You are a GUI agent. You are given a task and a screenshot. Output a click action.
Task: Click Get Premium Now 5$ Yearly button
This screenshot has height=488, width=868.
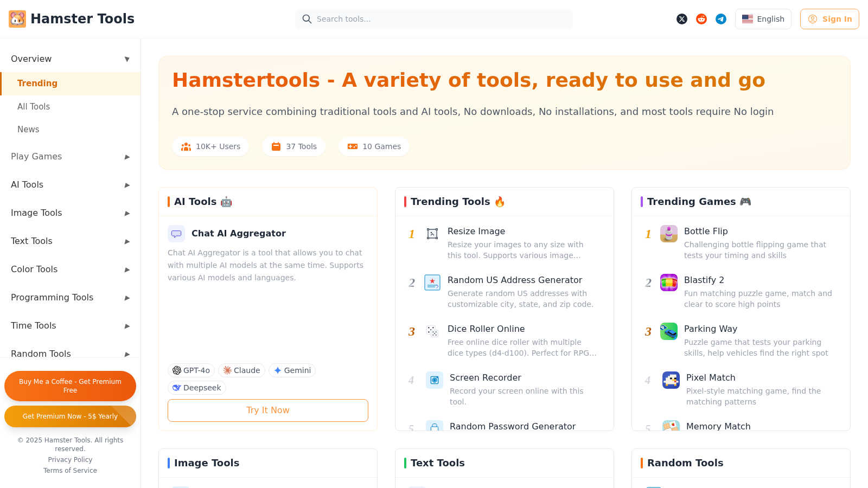pyautogui.click(x=70, y=416)
